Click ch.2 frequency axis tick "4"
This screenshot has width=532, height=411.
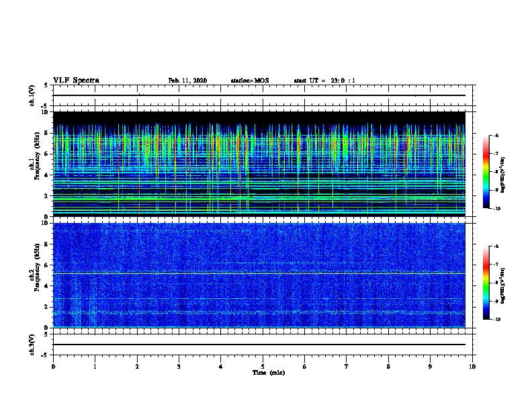[x=47, y=286]
